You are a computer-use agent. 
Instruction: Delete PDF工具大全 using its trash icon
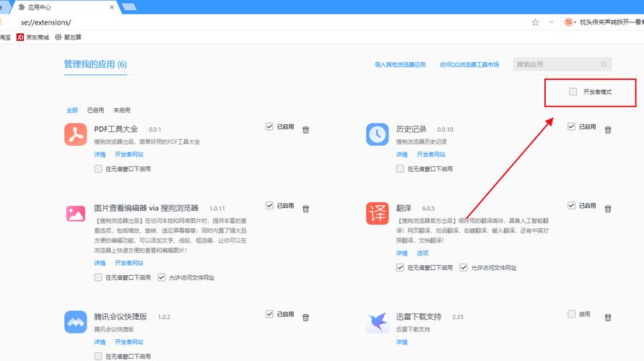tap(305, 130)
